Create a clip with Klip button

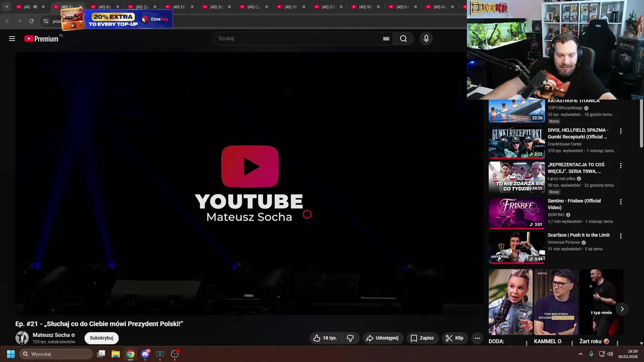(x=454, y=338)
